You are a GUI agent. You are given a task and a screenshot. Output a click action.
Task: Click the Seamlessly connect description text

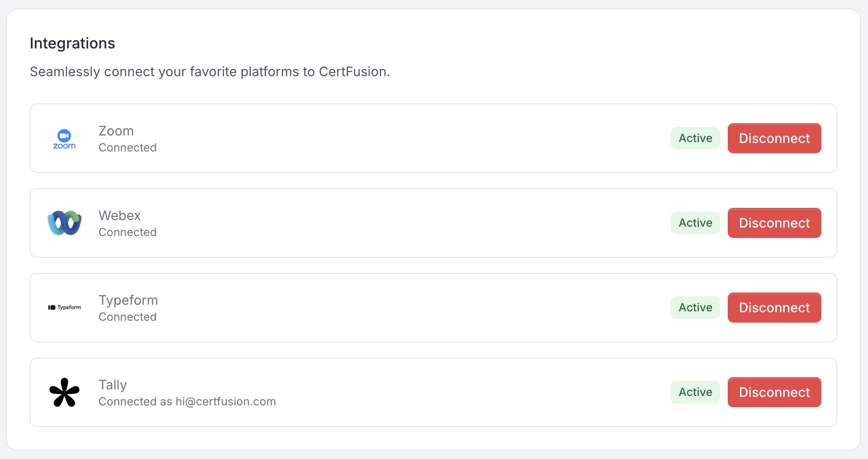tap(210, 71)
